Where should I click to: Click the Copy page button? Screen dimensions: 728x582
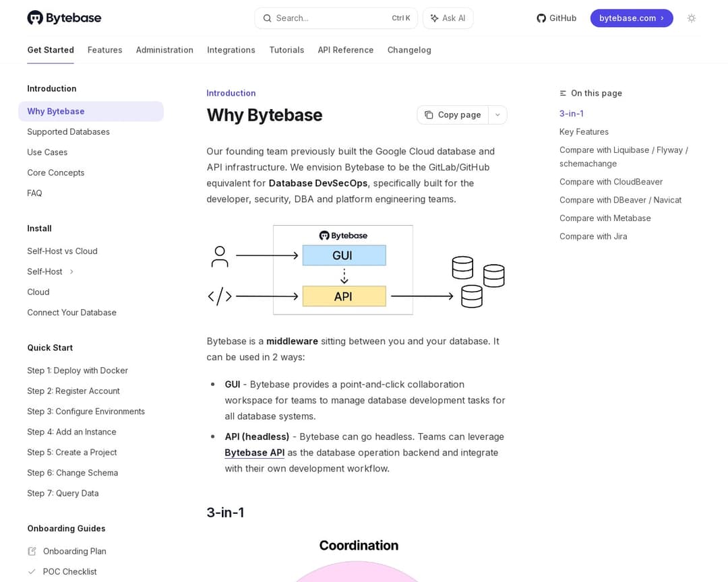(452, 115)
